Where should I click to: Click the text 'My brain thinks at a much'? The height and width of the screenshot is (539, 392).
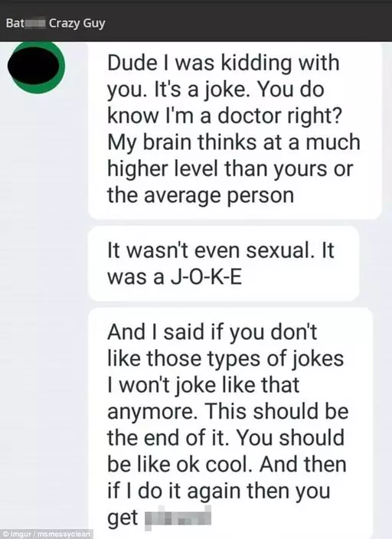coord(234,142)
